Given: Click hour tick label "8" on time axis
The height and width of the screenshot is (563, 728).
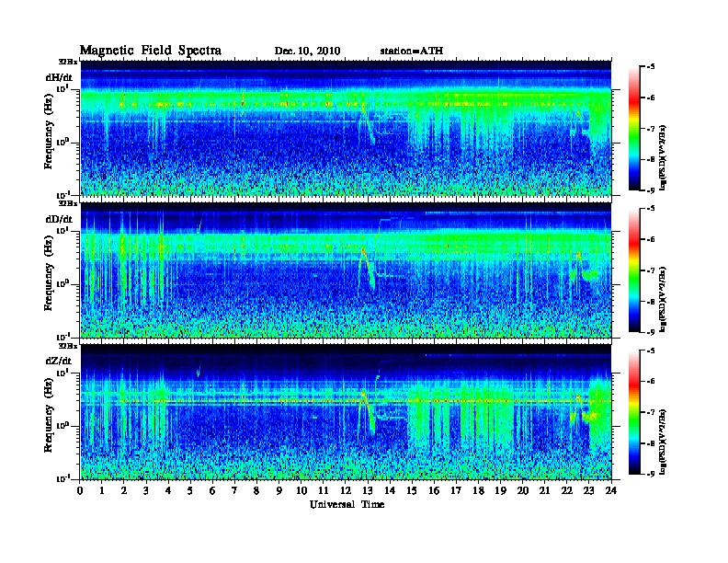Looking at the screenshot, I should [x=256, y=490].
